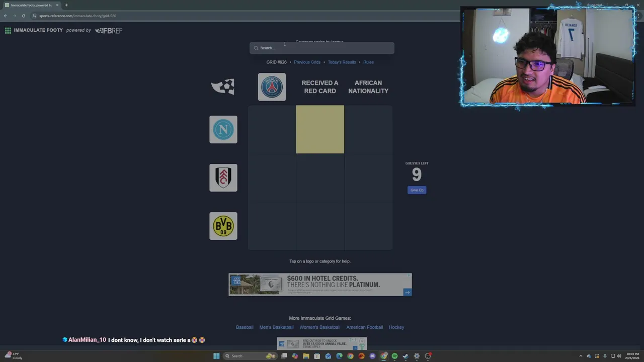This screenshot has width=644, height=362.
Task: Click the OneDrive cloud tray icon
Action: coord(589,356)
